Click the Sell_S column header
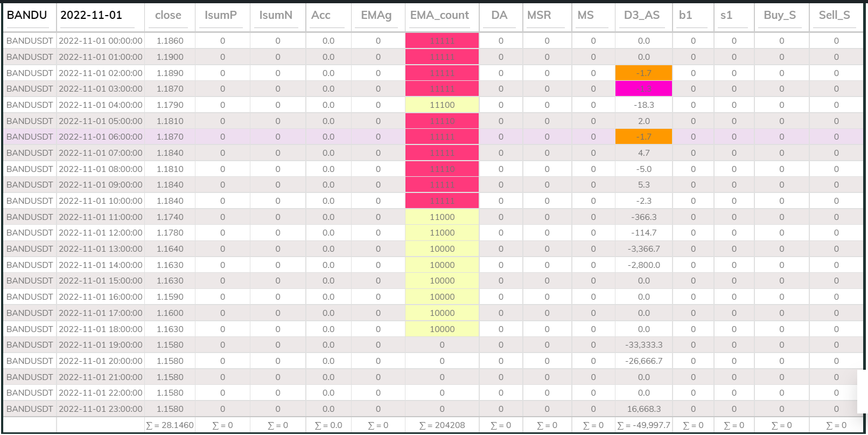868x435 pixels. (835, 16)
